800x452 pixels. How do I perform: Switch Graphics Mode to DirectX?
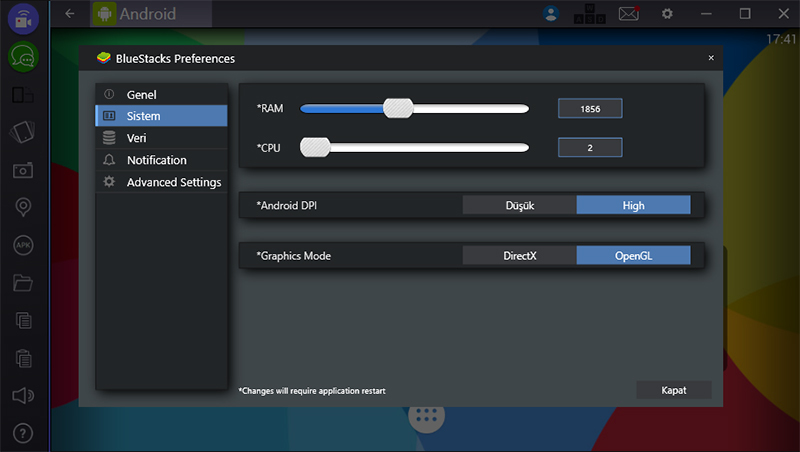[x=519, y=256]
